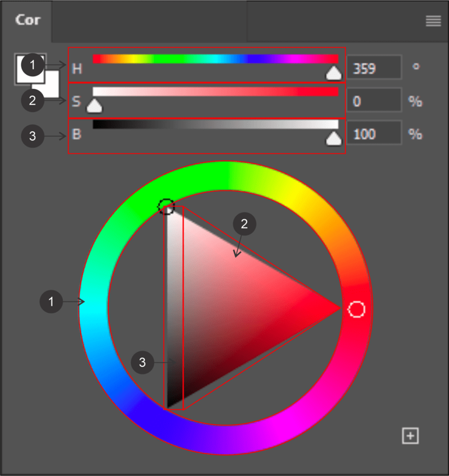Click the B percentage field showing 100
Image resolution: width=449 pixels, height=476 pixels.
click(373, 134)
